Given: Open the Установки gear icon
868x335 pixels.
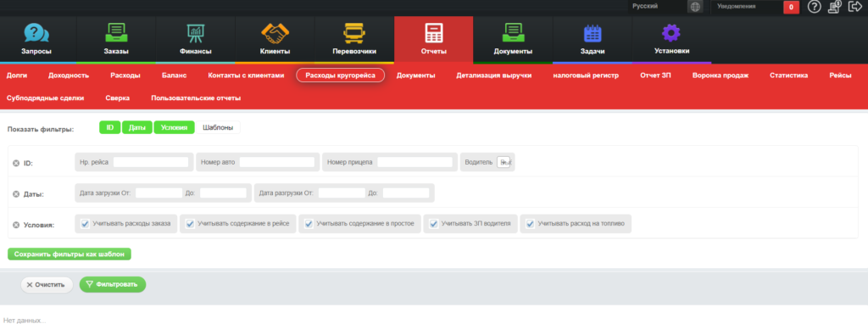Looking at the screenshot, I should tap(671, 33).
